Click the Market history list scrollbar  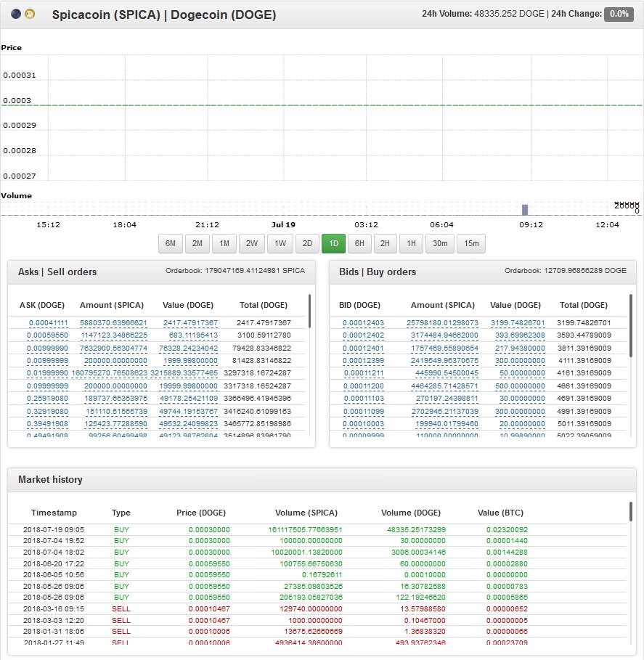pyautogui.click(x=631, y=511)
